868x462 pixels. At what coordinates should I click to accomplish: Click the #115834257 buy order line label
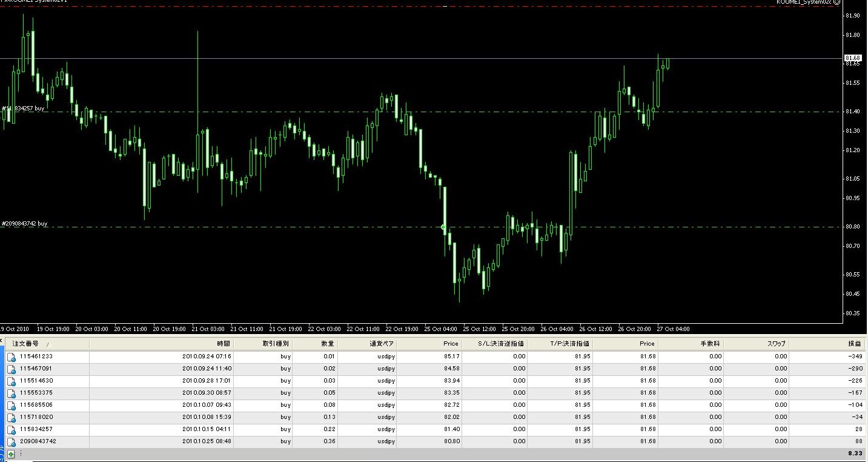(23, 109)
